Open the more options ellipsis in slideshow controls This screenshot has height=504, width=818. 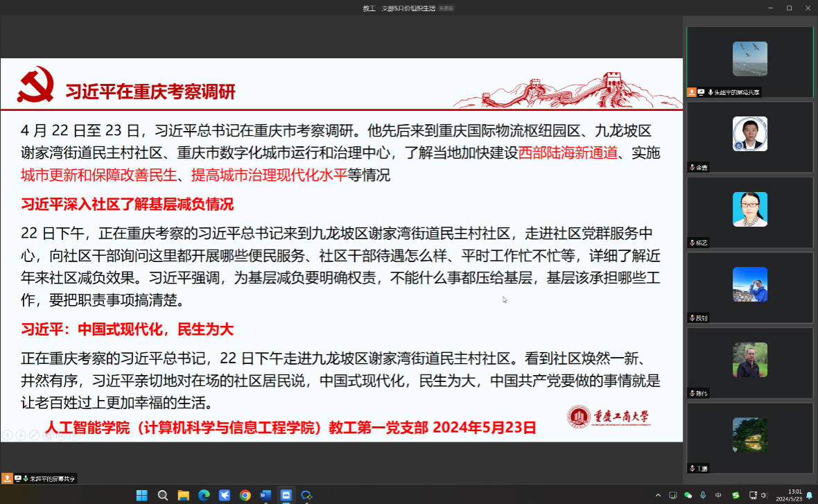point(75,435)
